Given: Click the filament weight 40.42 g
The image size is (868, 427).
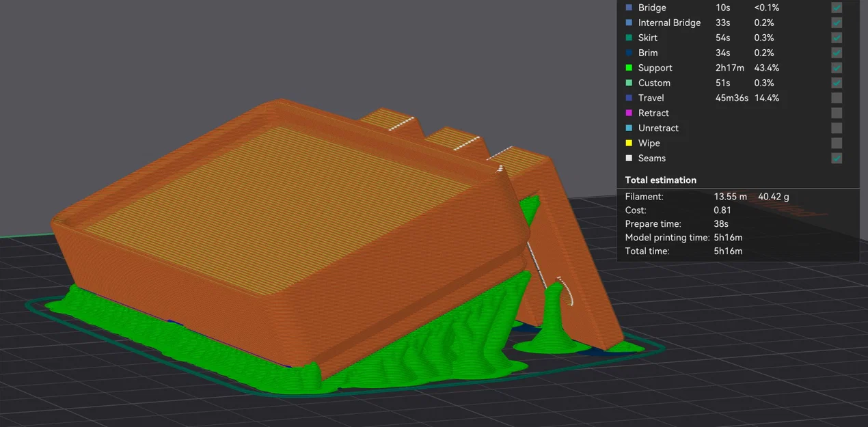Looking at the screenshot, I should pyautogui.click(x=774, y=196).
